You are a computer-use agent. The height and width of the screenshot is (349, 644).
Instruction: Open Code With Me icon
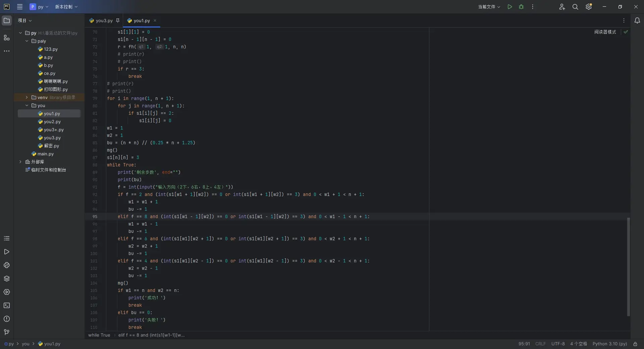coord(562,7)
